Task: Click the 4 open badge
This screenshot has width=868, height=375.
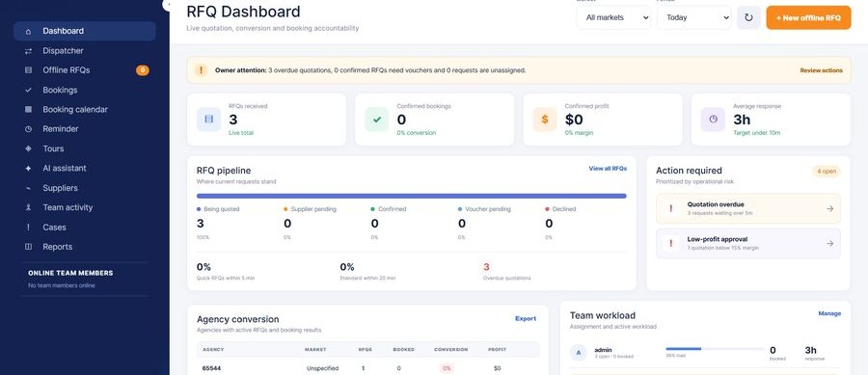Action: point(826,171)
